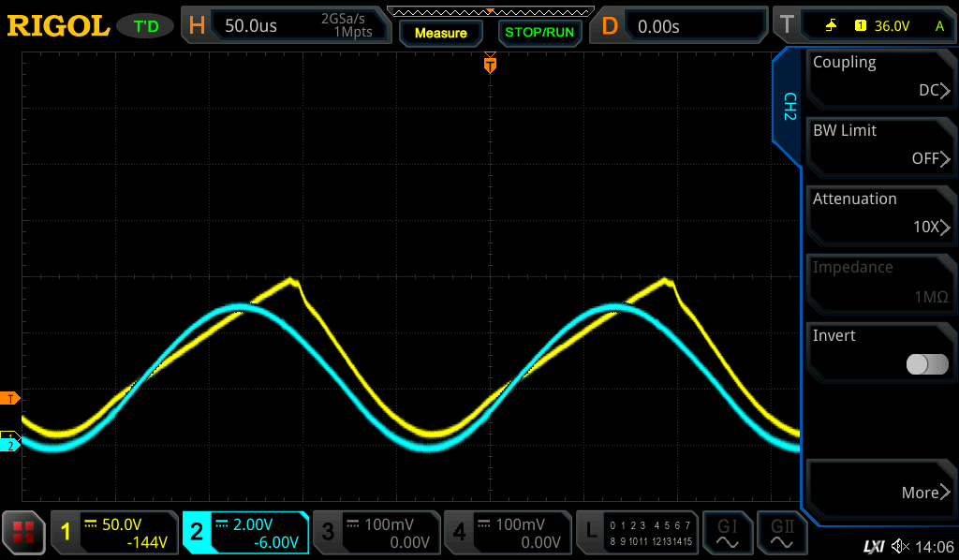Click the LXI network icon
The height and width of the screenshot is (560, 959).
874,547
